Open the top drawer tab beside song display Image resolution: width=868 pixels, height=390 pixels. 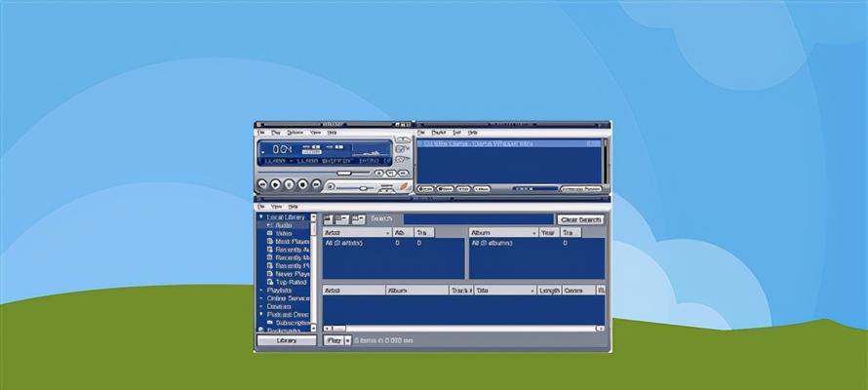click(x=403, y=140)
